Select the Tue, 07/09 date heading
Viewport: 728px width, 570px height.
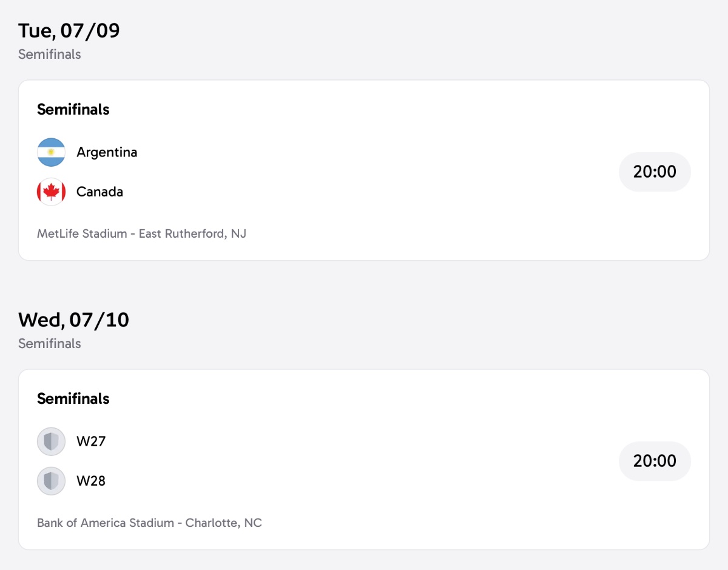coord(69,31)
